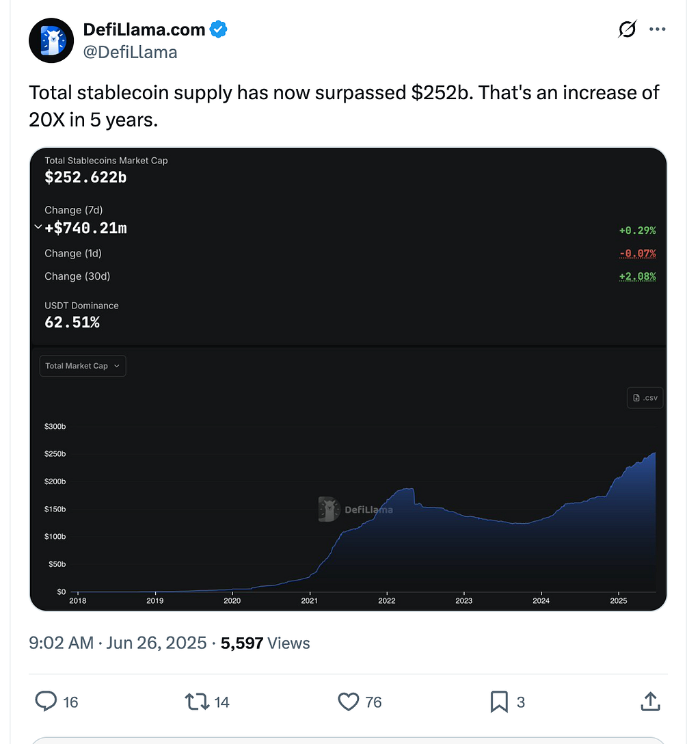
Task: Click the blue verified badge
Action: (219, 29)
